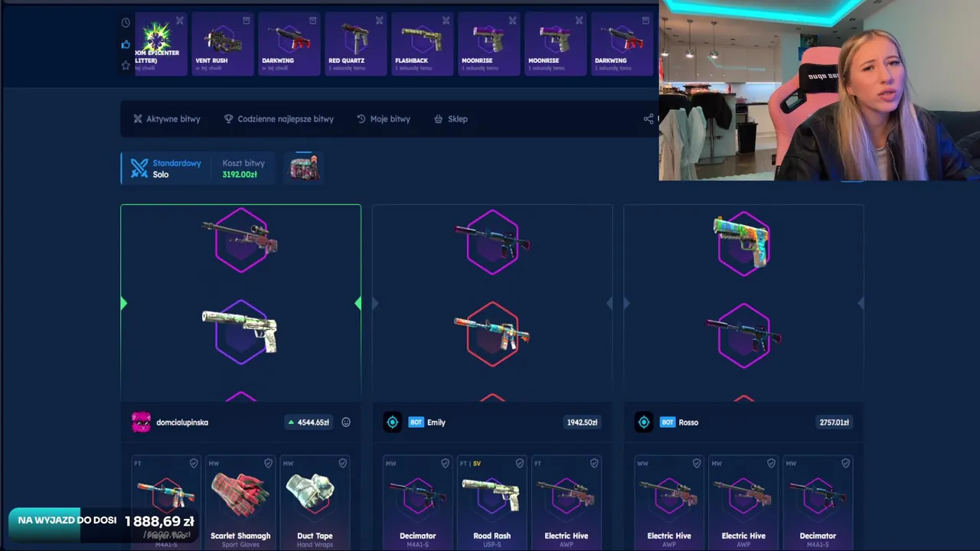Open the Road Rash USP-S card
Image resolution: width=980 pixels, height=551 pixels.
(492, 503)
